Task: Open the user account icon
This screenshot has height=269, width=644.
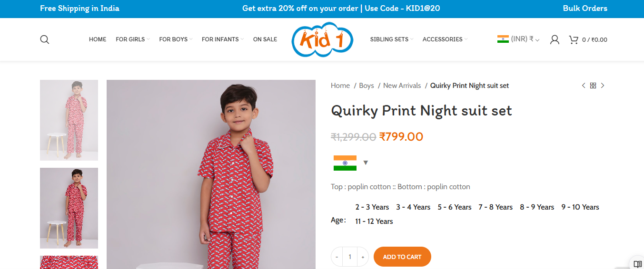Action: pos(555,39)
